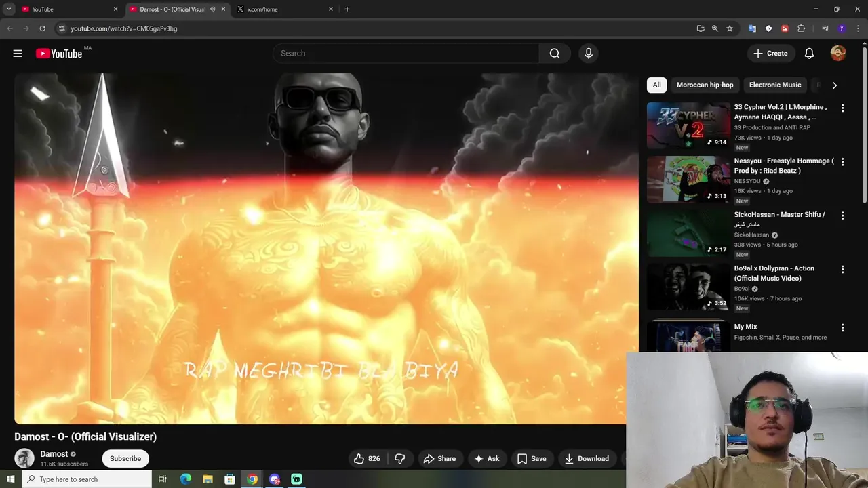View site information icon in address bar
This screenshot has height=488, width=868.
coord(62,28)
